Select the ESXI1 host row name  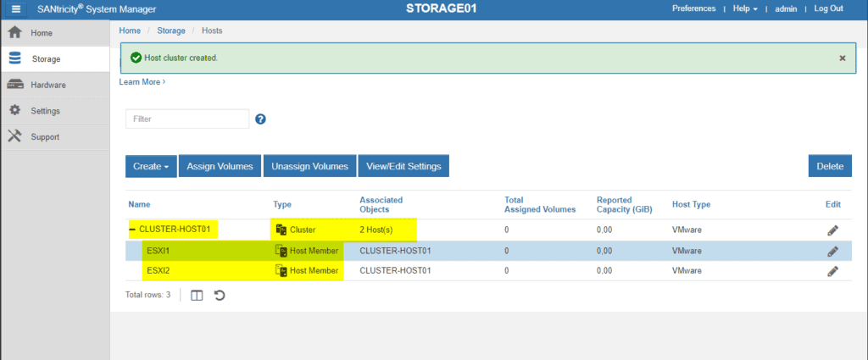(x=159, y=251)
